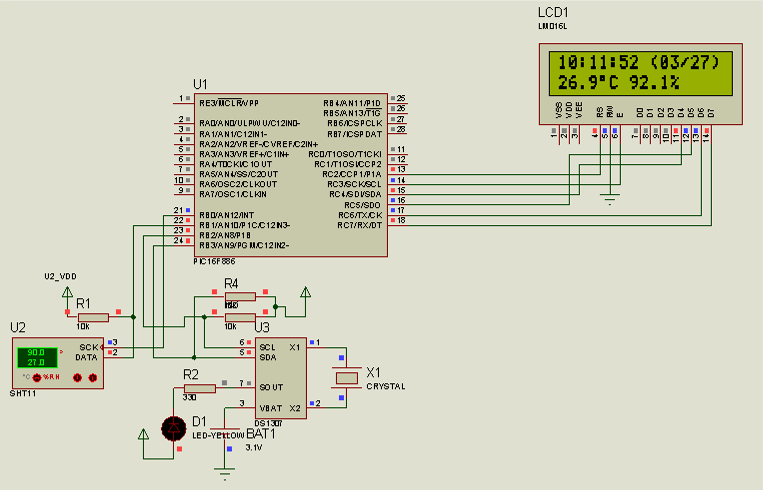Click the R2 330 resistor body
This screenshot has height=490, width=763.
click(200, 388)
